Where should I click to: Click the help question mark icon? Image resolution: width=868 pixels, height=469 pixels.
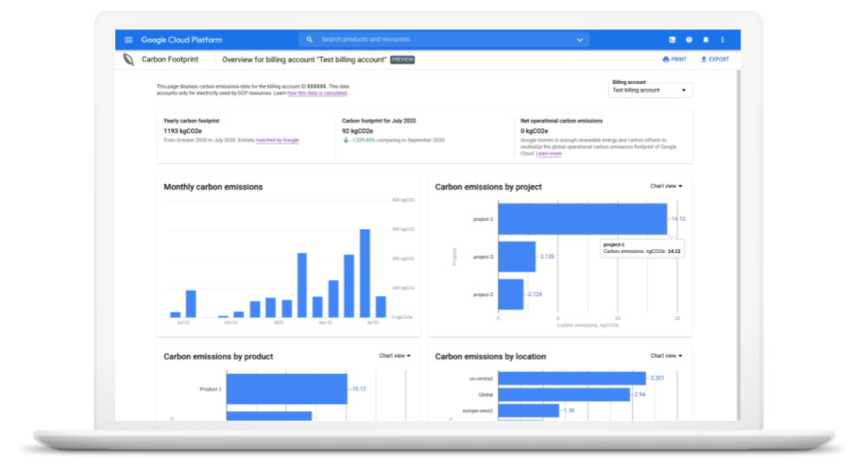point(689,40)
